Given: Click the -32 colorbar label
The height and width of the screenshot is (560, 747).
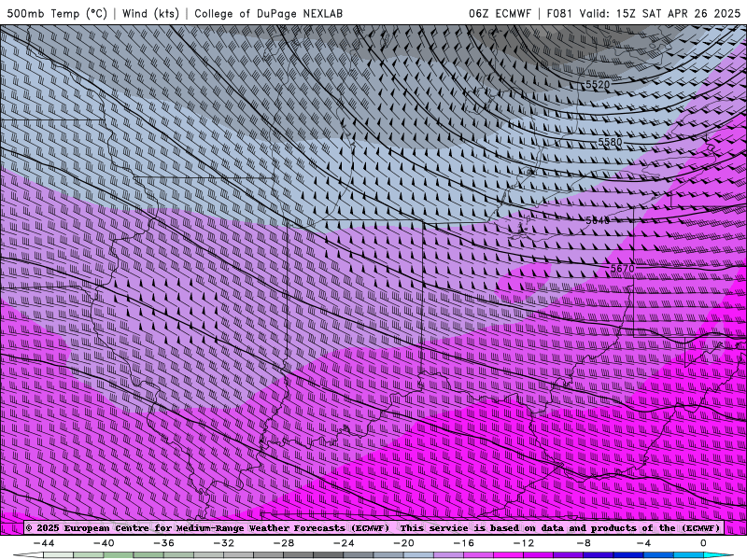Looking at the screenshot, I should pos(224,543).
